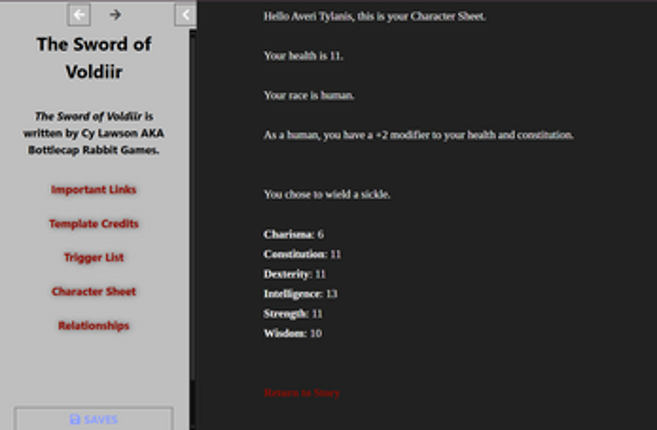Click the forward arrow history button
The width and height of the screenshot is (657, 430).
pyautogui.click(x=115, y=14)
